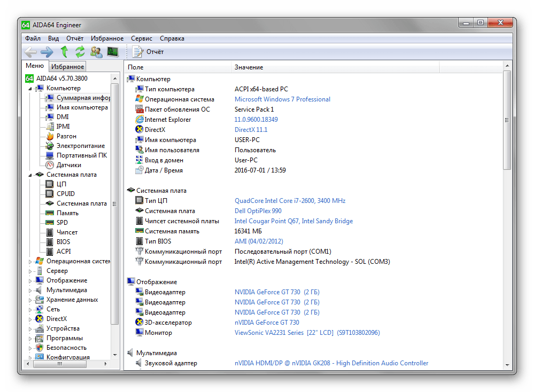534x392 pixels.
Task: Open the ViewSonic VA2231 Series link
Action: pos(307,333)
